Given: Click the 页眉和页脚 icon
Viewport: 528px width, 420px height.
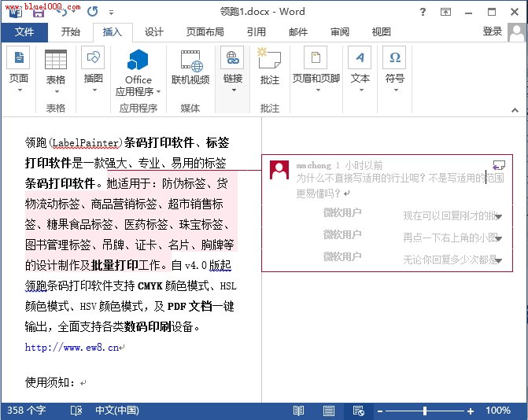Looking at the screenshot, I should [x=316, y=58].
